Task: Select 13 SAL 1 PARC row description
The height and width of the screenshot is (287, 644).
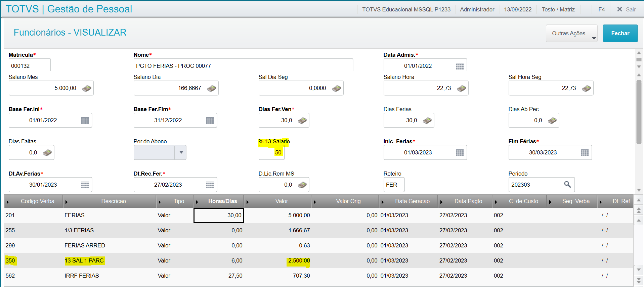Action: point(84,260)
